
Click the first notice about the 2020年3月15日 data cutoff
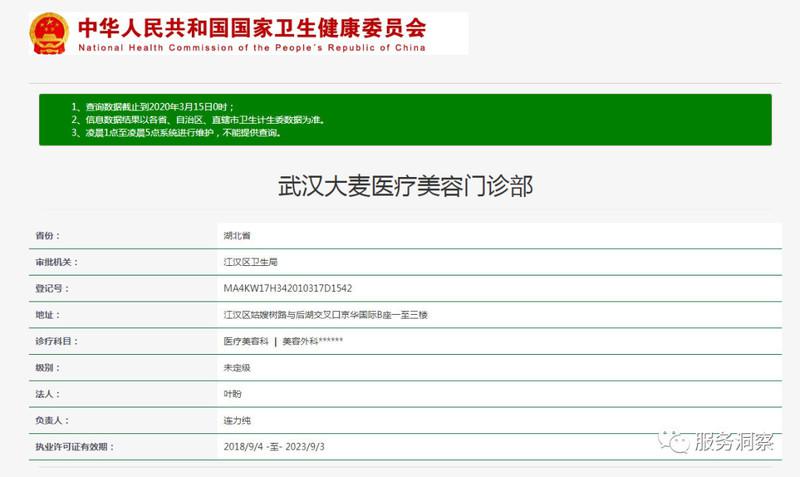pyautogui.click(x=152, y=106)
